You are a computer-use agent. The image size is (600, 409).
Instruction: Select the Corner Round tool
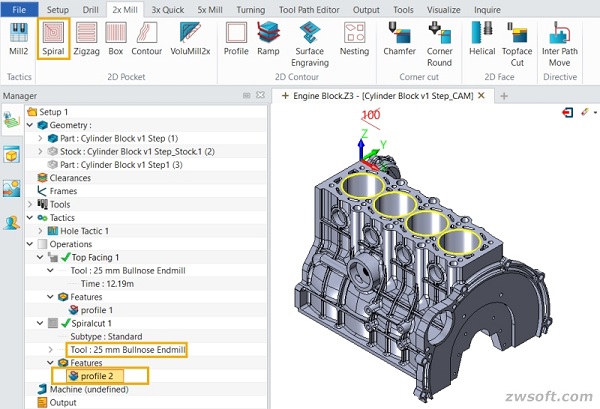[x=439, y=44]
